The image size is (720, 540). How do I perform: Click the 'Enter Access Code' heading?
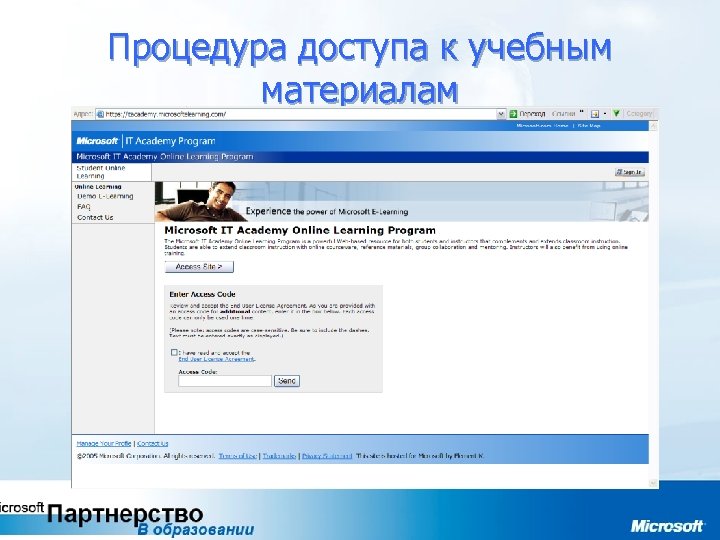coord(202,294)
